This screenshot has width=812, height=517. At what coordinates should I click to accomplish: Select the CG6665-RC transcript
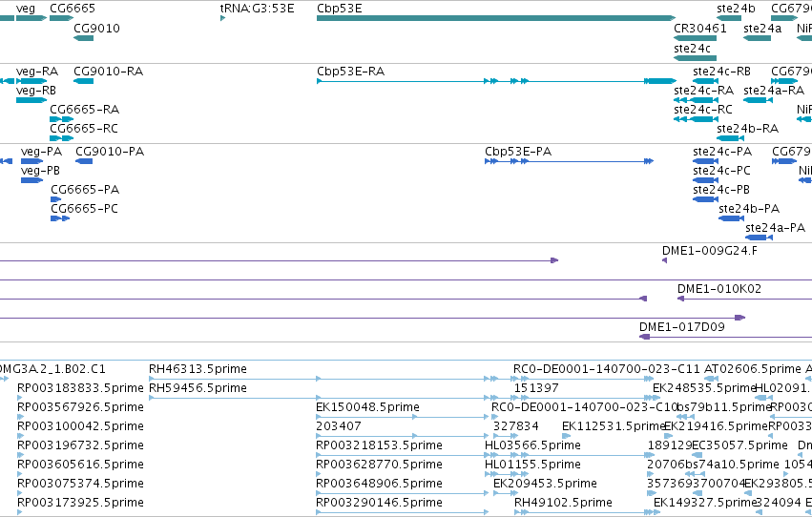tap(62, 138)
